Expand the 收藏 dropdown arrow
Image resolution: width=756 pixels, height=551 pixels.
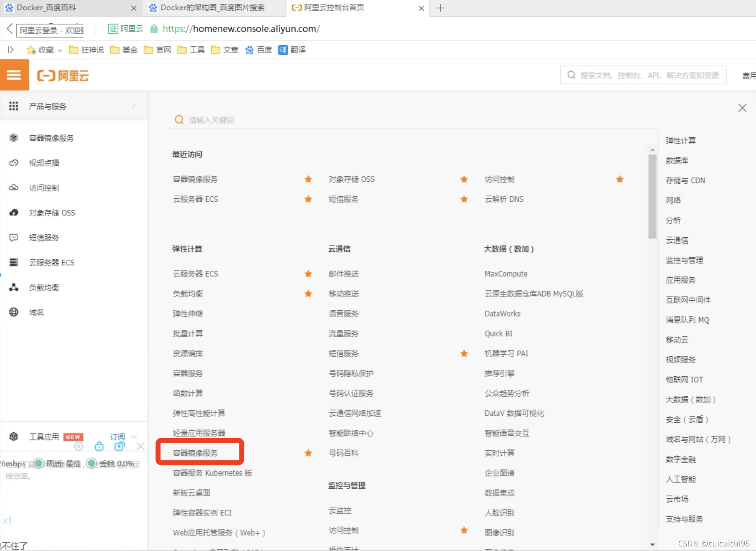click(x=60, y=50)
